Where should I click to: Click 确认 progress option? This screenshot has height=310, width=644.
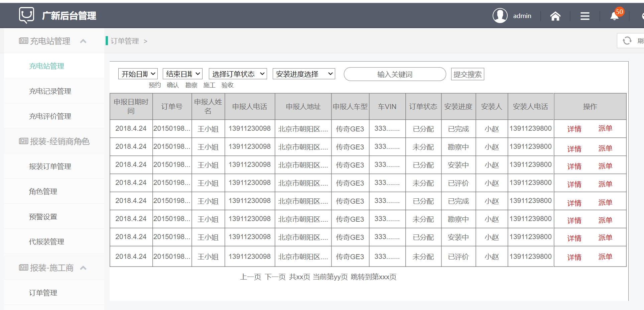[x=173, y=85]
